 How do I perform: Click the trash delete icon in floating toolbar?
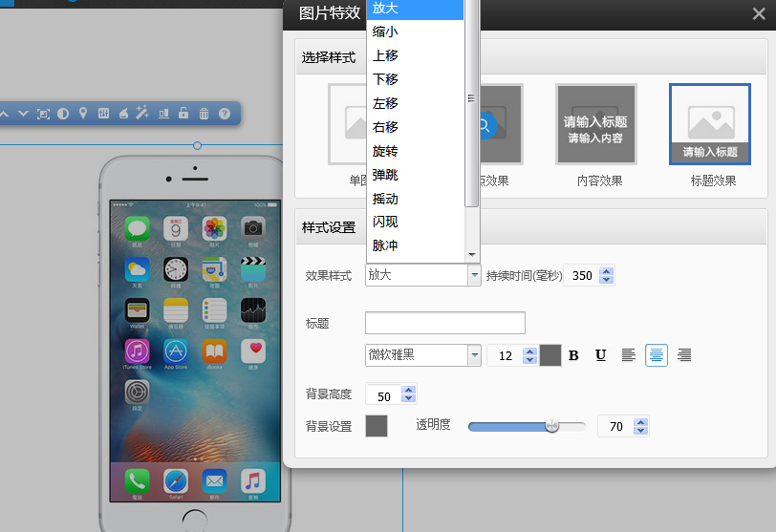[204, 114]
